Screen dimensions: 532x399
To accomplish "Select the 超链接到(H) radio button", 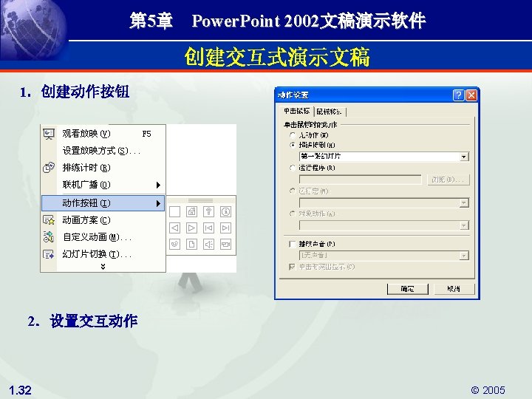I will [x=293, y=145].
